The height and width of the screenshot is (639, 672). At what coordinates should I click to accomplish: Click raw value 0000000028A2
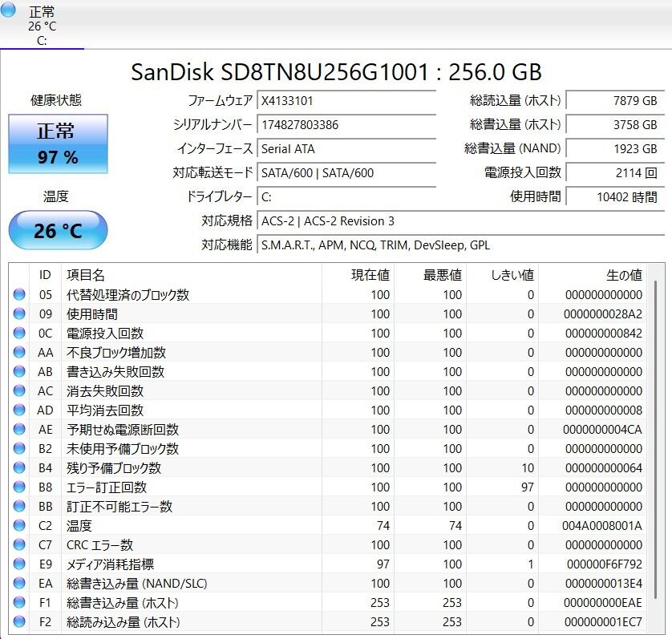[x=603, y=313]
